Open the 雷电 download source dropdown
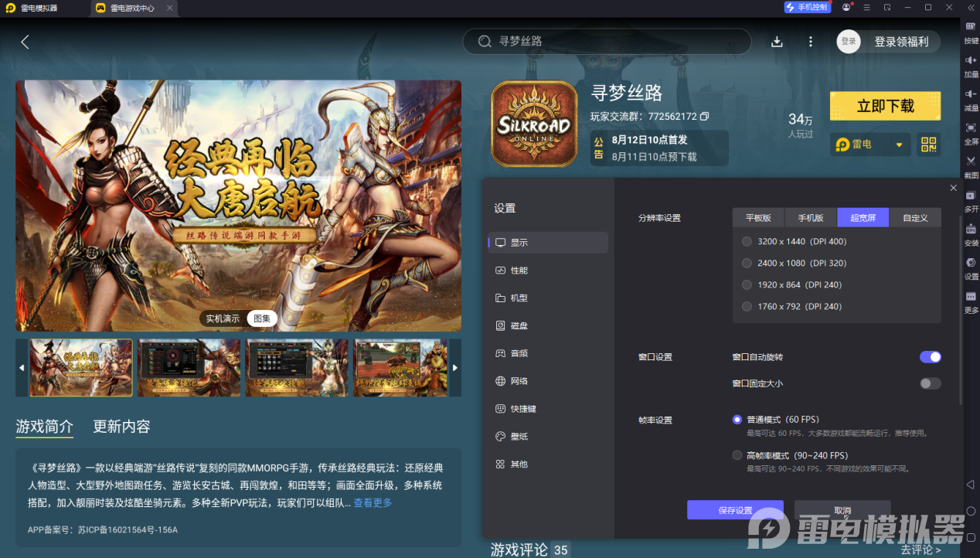 coord(871,145)
